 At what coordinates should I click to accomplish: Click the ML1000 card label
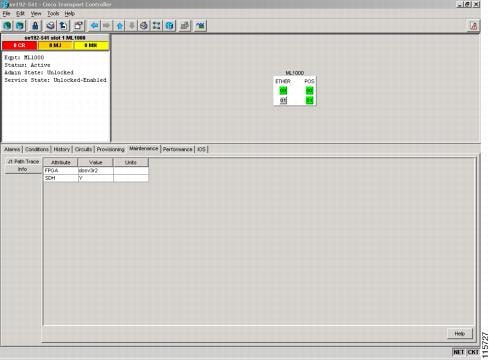click(x=295, y=73)
